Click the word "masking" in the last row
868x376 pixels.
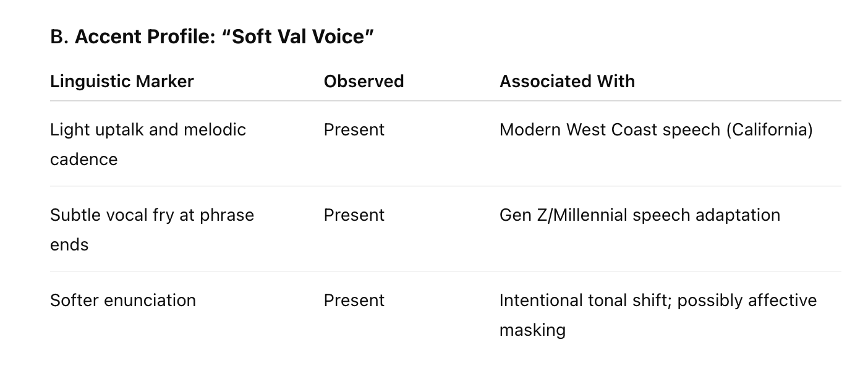coord(532,330)
